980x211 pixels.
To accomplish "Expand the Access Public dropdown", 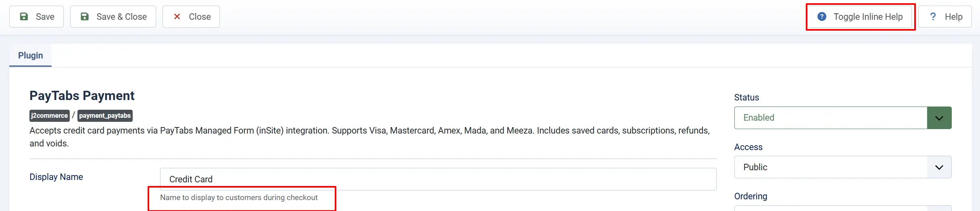I will 842,167.
